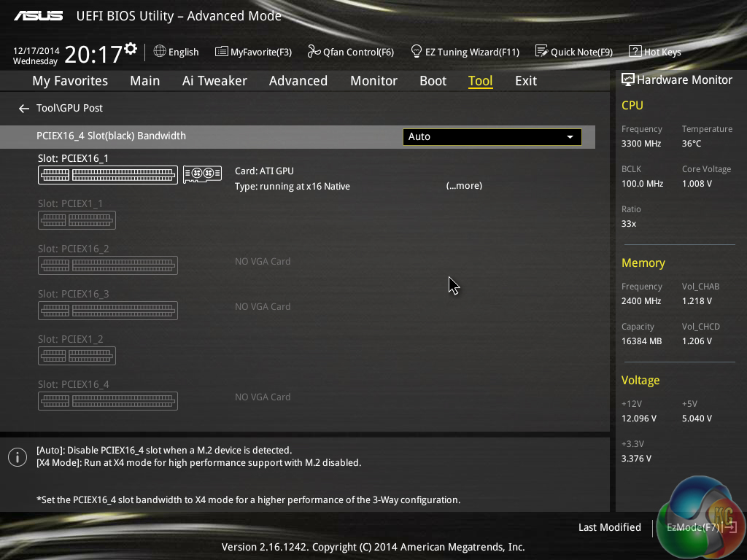Click the info icon in help panel
This screenshot has width=747, height=560.
(18, 457)
